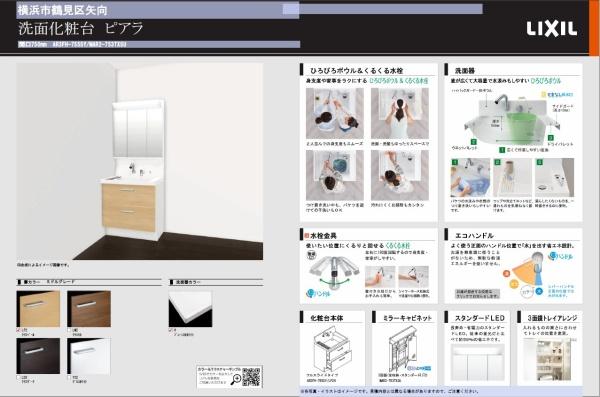Click the rotating faucet illustration

334,272
